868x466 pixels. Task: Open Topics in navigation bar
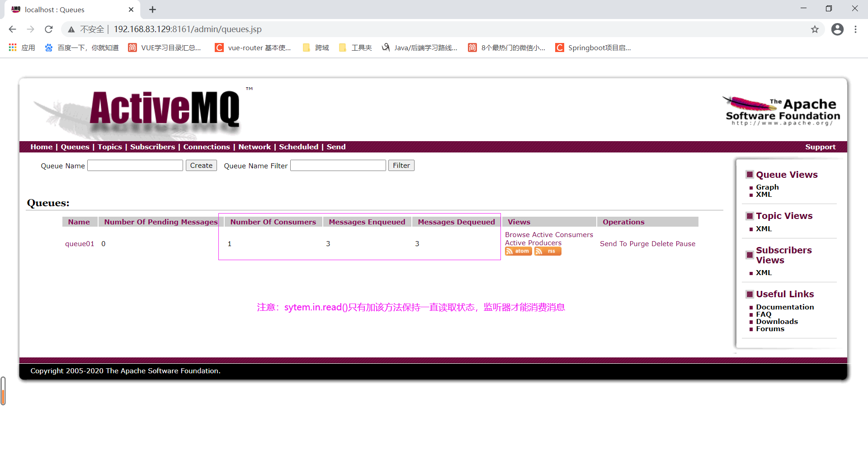(x=110, y=147)
